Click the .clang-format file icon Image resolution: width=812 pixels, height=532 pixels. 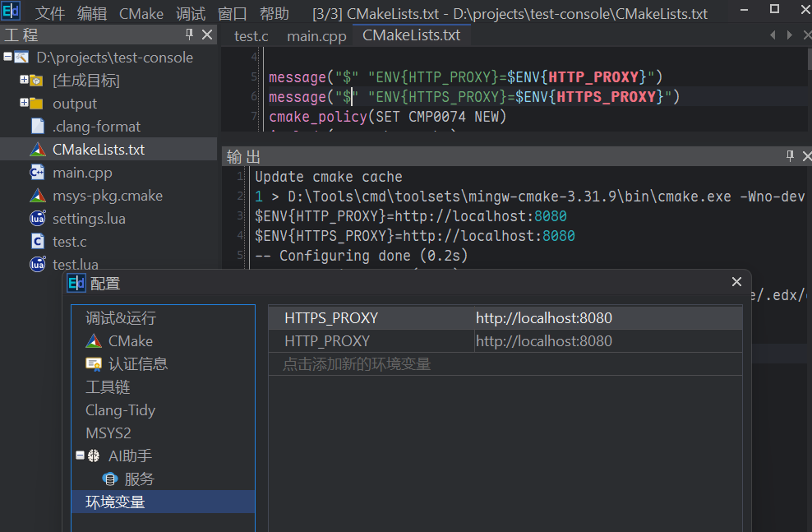point(37,127)
